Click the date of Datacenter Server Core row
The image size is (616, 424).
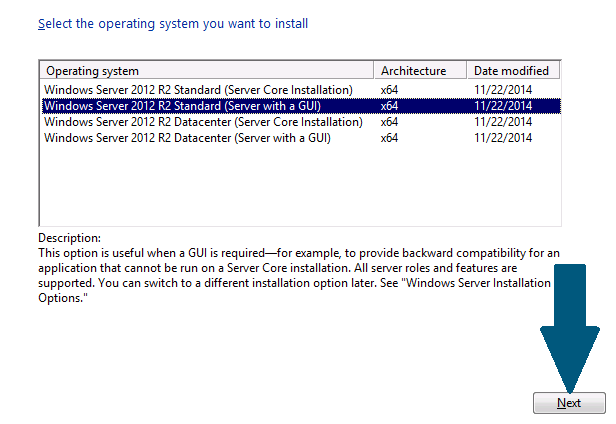pos(503,122)
